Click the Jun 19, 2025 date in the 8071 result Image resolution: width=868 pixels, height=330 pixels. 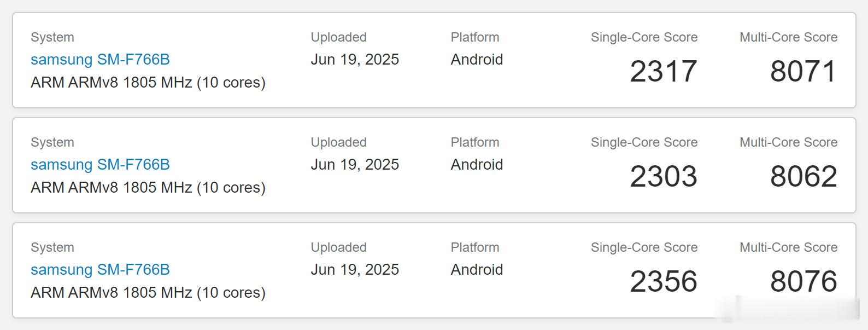coord(355,60)
